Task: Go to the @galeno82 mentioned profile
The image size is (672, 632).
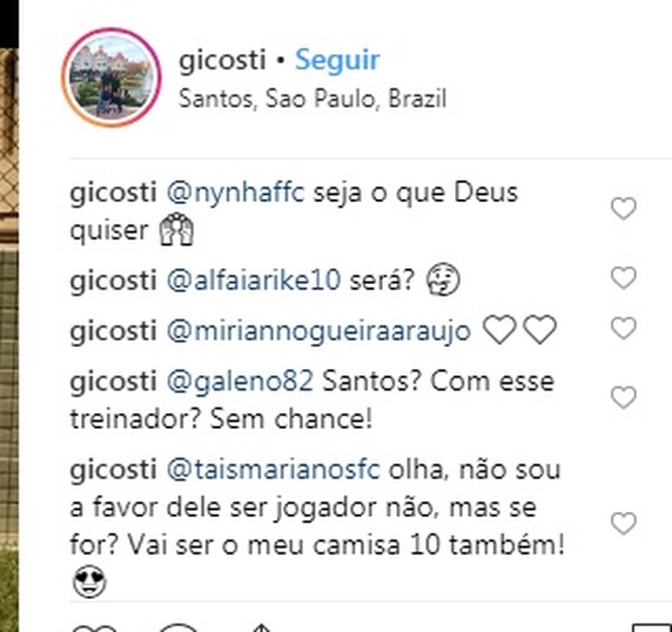Action: [239, 382]
